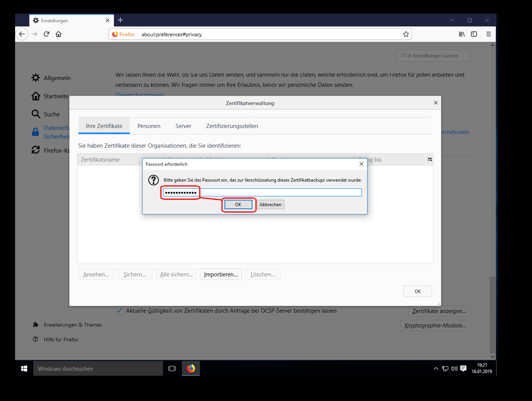
Task: Click the certificate backup password field
Action: (262, 193)
